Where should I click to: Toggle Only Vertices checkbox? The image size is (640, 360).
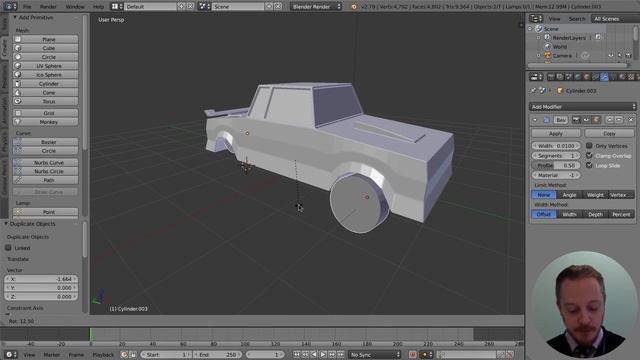[589, 146]
